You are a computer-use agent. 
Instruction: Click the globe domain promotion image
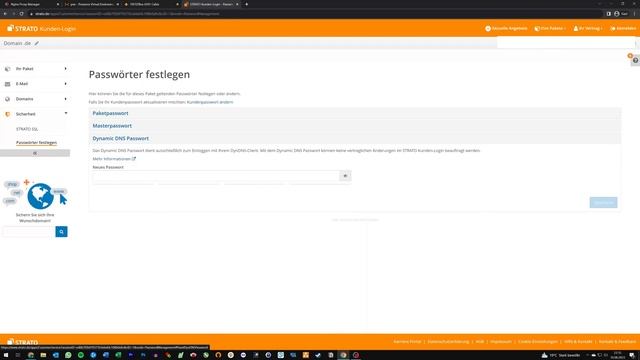[36, 195]
